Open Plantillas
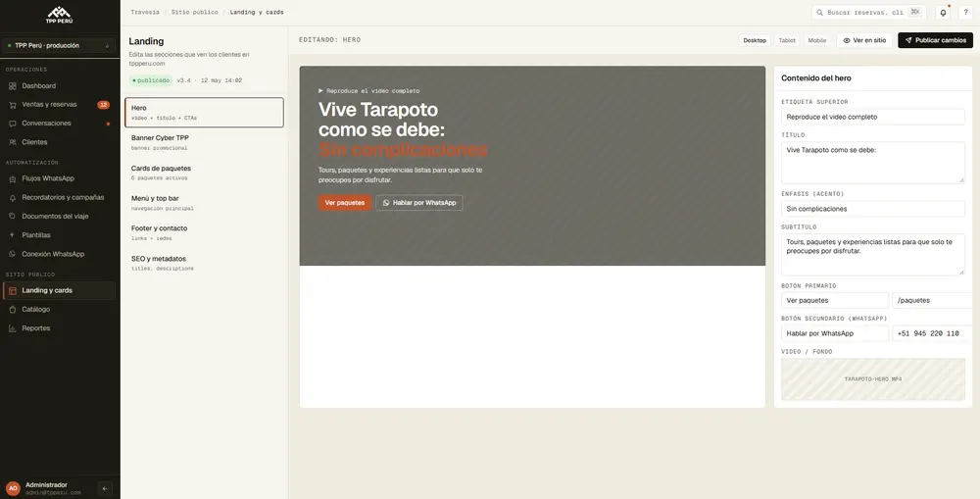 pos(60,235)
